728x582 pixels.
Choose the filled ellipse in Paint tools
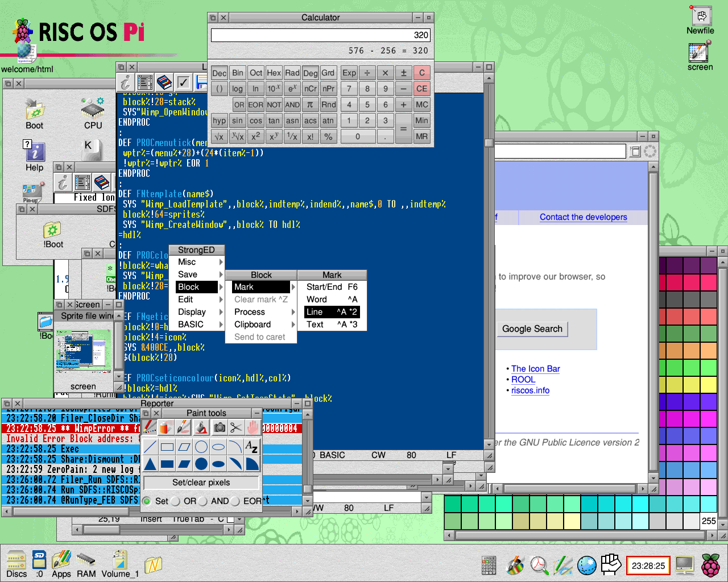coord(218,464)
